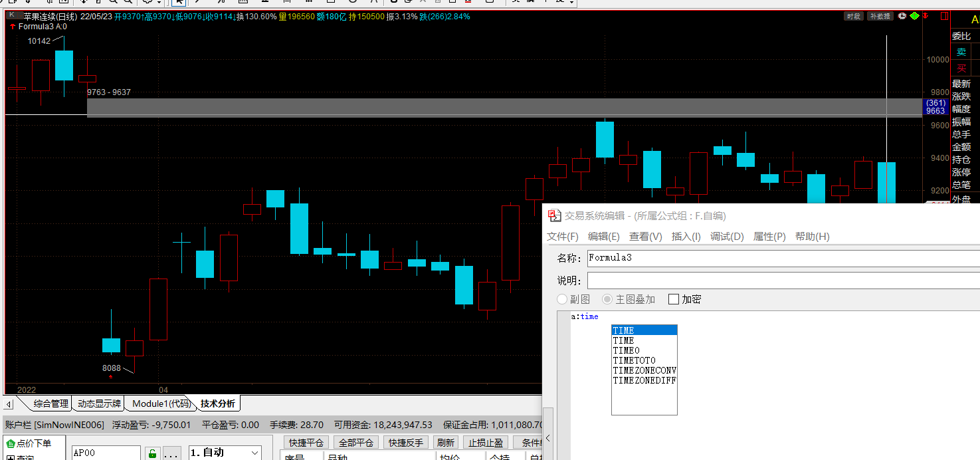Switch to the 动态显示牌 tab
The height and width of the screenshot is (460, 980).
pos(99,403)
